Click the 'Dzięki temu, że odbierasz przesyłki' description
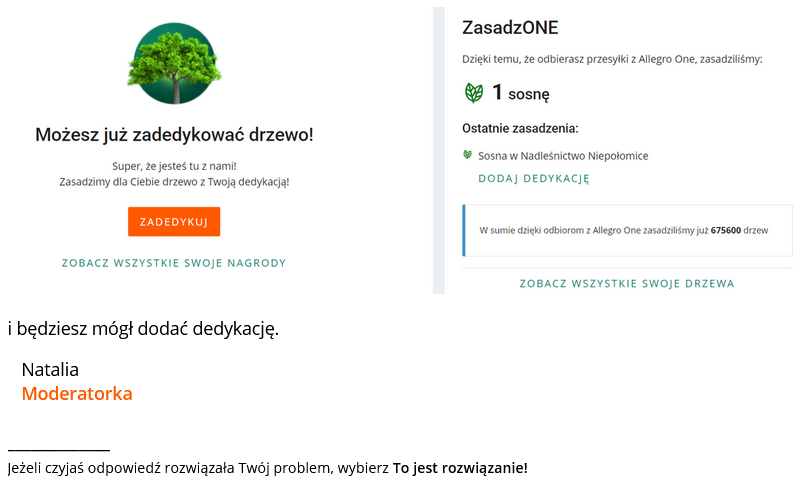The height and width of the screenshot is (493, 797). 612,60
